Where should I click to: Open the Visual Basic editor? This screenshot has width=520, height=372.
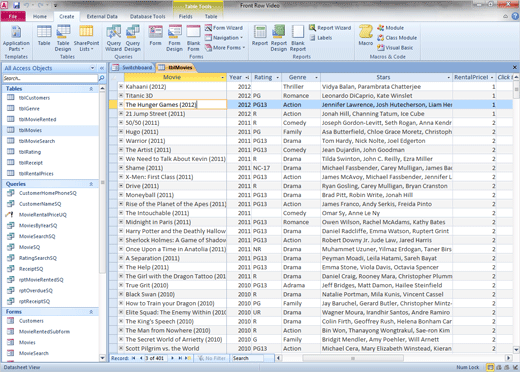(x=395, y=48)
